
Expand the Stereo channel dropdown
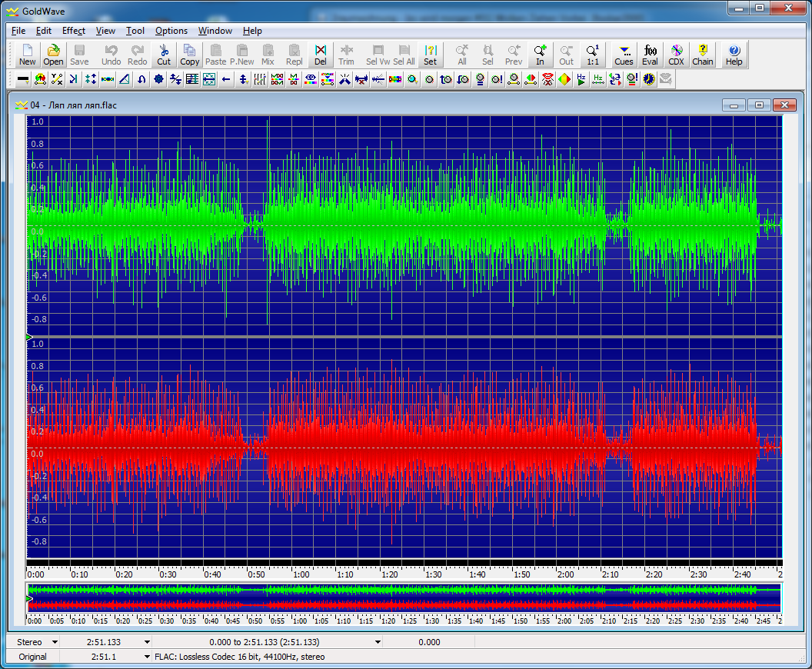tap(55, 642)
